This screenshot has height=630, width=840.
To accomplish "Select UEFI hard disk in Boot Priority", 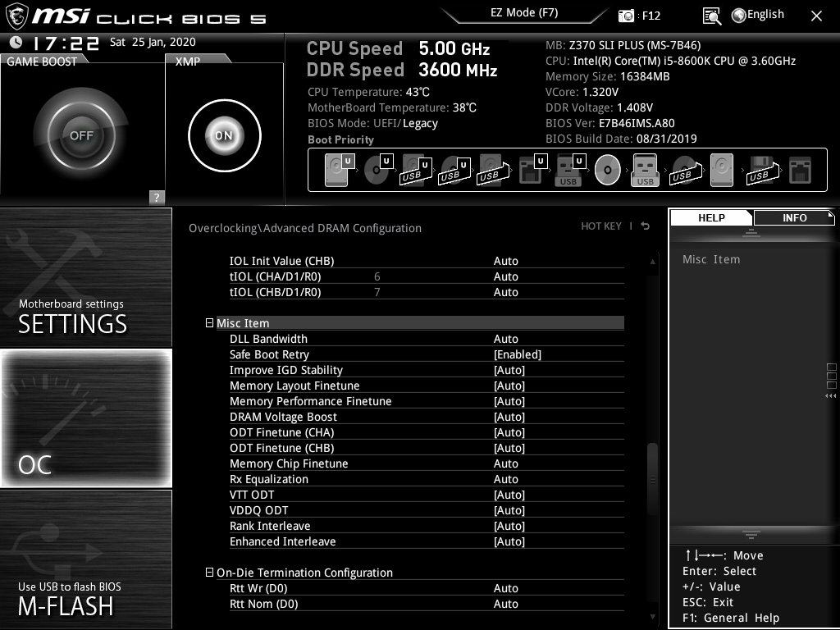I will [339, 170].
